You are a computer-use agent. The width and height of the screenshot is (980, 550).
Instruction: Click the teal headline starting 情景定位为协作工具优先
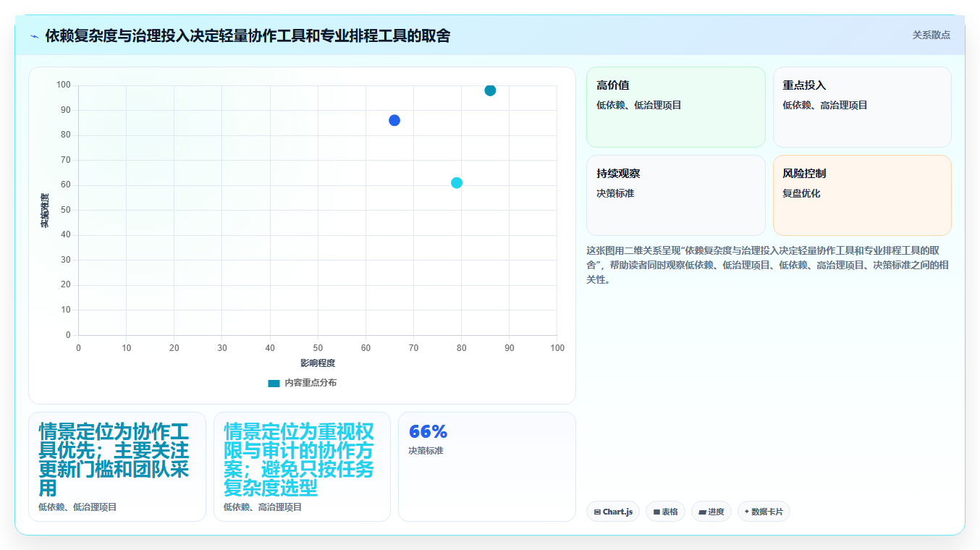pos(114,460)
